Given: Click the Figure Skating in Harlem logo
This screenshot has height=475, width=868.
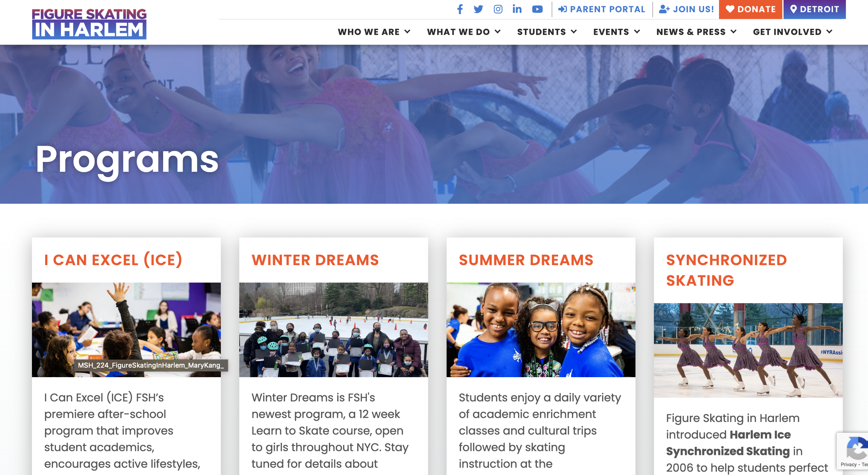Looking at the screenshot, I should tap(89, 24).
